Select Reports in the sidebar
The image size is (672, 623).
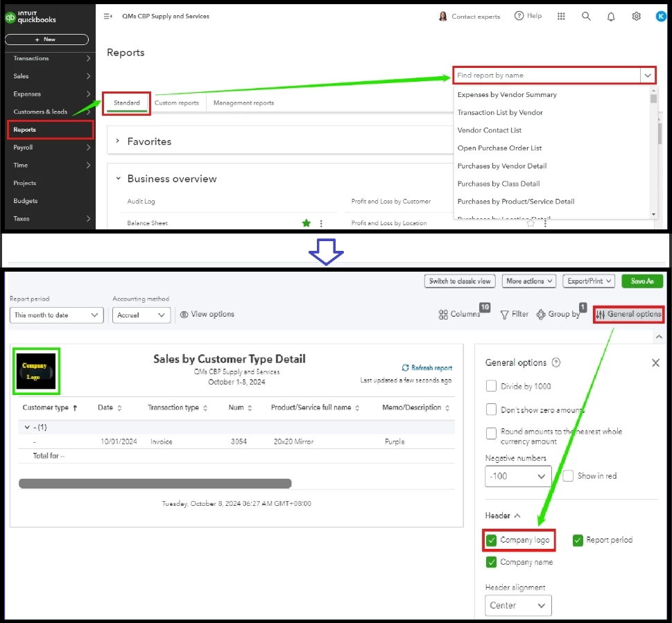[x=50, y=130]
